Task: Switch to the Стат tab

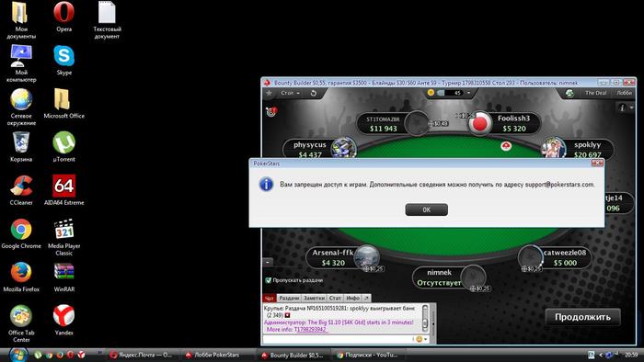Action: click(335, 298)
